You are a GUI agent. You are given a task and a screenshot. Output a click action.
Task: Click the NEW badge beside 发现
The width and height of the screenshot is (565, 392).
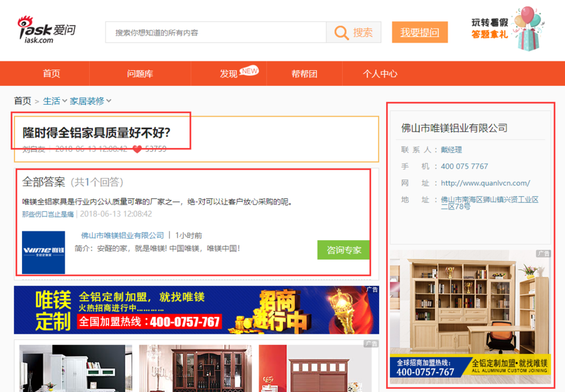coord(249,71)
